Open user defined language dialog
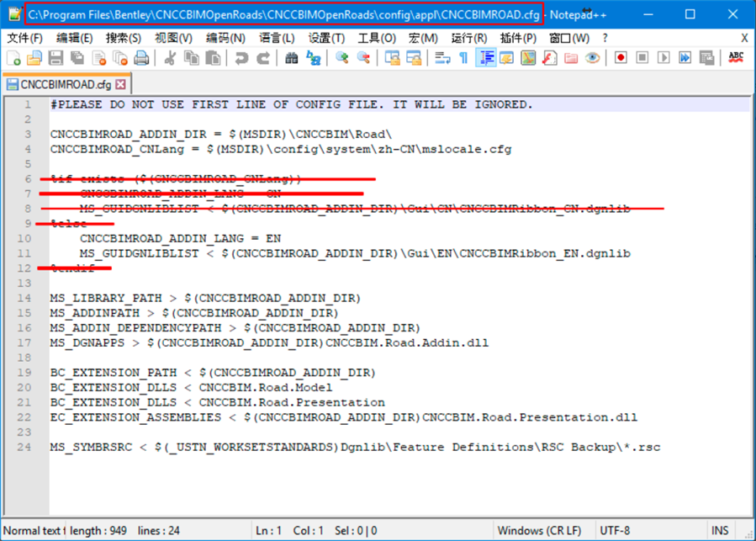Image resolution: width=756 pixels, height=541 pixels. click(507, 58)
